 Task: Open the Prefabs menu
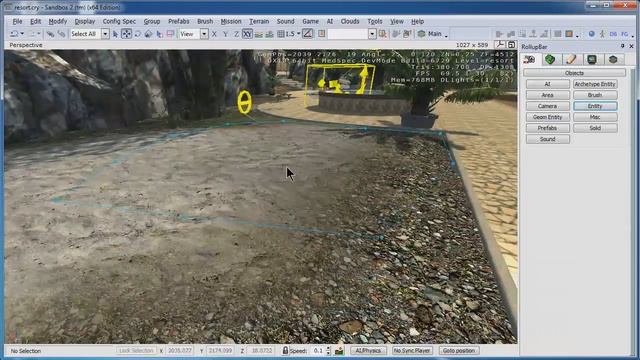click(179, 21)
